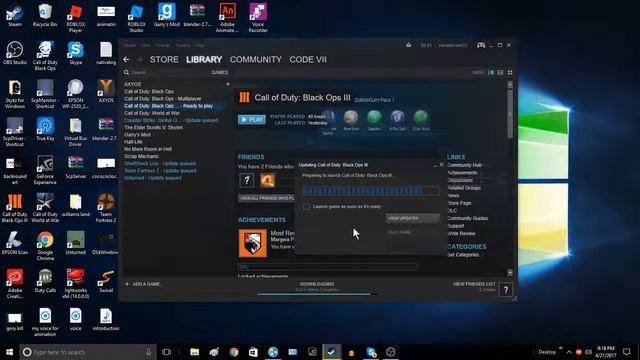Click View All Friends Who Play button
This screenshot has width=640, height=360.
[x=267, y=198]
